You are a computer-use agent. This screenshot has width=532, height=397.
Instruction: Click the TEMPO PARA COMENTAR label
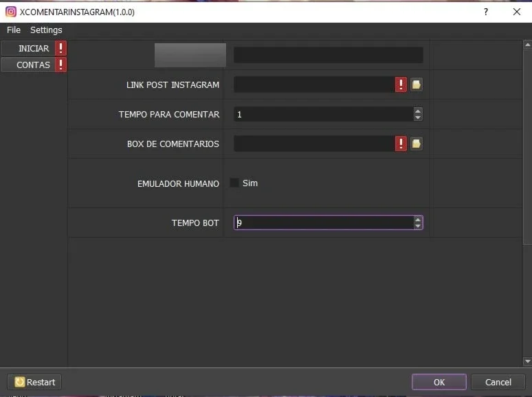(169, 115)
